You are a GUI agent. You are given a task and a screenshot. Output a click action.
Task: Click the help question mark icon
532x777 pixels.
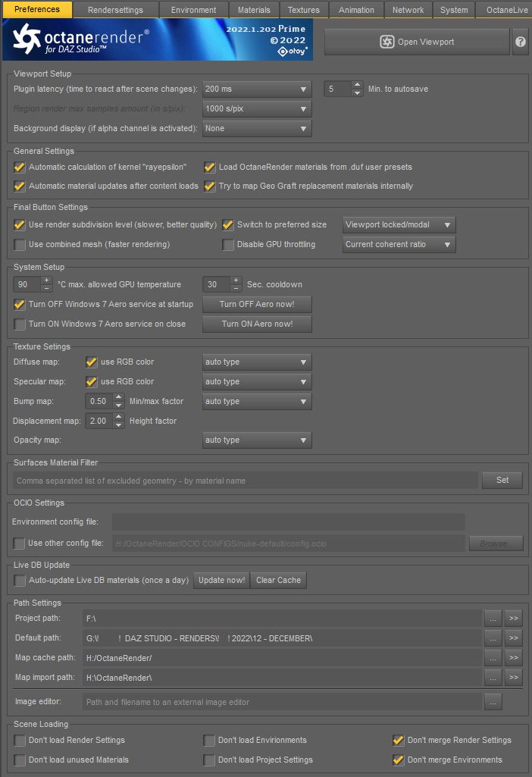click(x=520, y=42)
